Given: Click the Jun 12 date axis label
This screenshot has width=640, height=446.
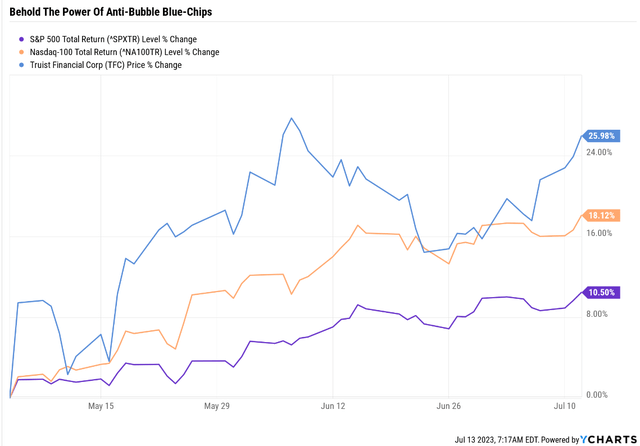Looking at the screenshot, I should click(x=333, y=406).
